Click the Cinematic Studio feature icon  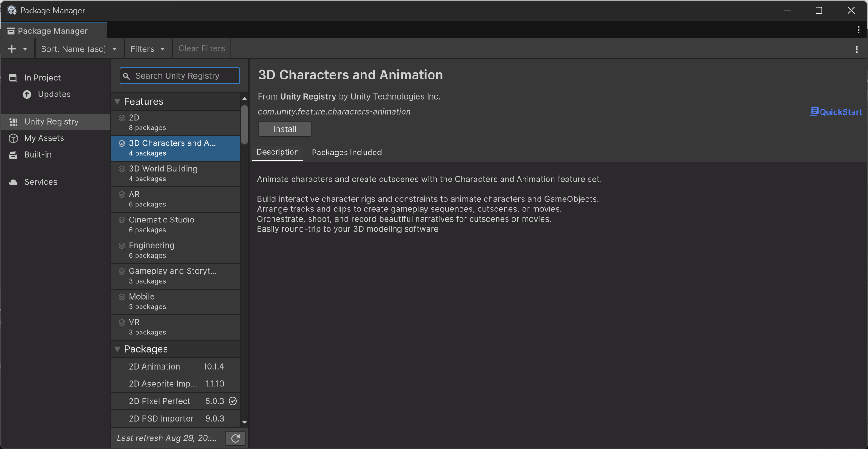[122, 220]
